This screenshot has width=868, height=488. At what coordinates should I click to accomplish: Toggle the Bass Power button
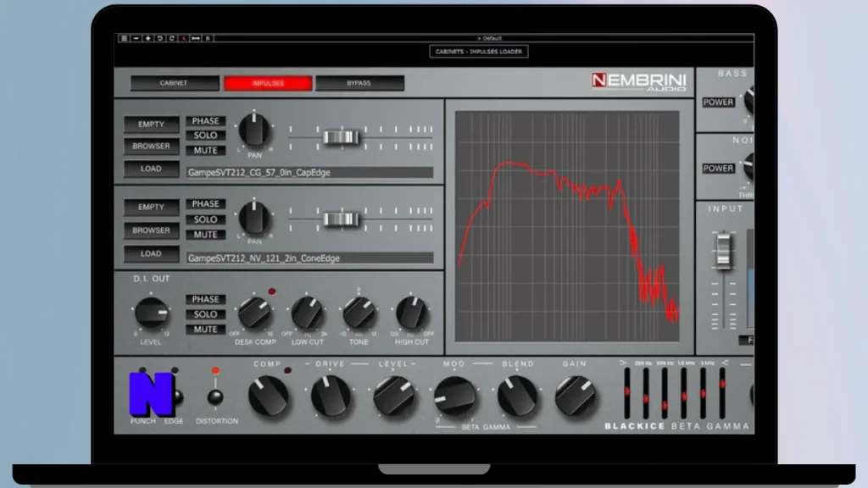[718, 103]
